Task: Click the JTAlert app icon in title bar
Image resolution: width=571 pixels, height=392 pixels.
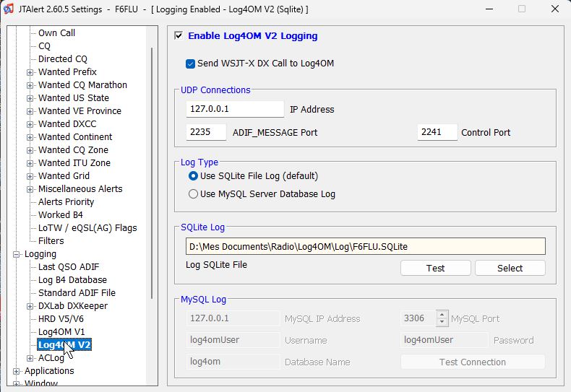Action: coord(9,9)
